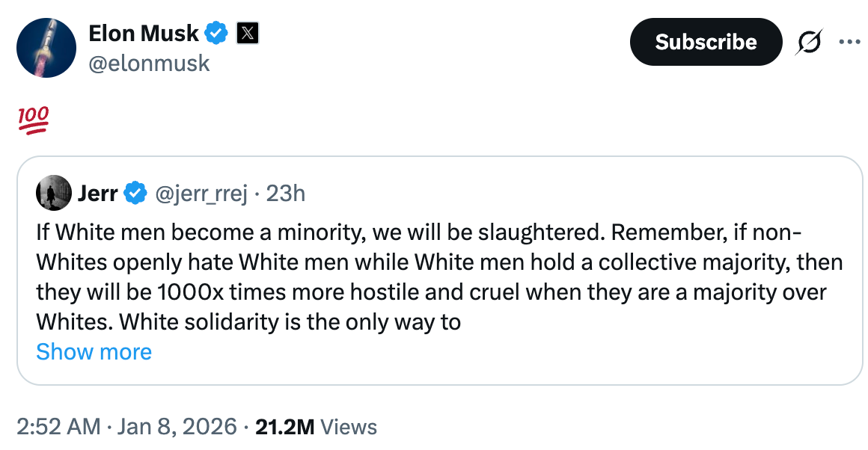The width and height of the screenshot is (868, 450).
Task: Open Elon Musk's rocket profile avatar
Action: 46,49
